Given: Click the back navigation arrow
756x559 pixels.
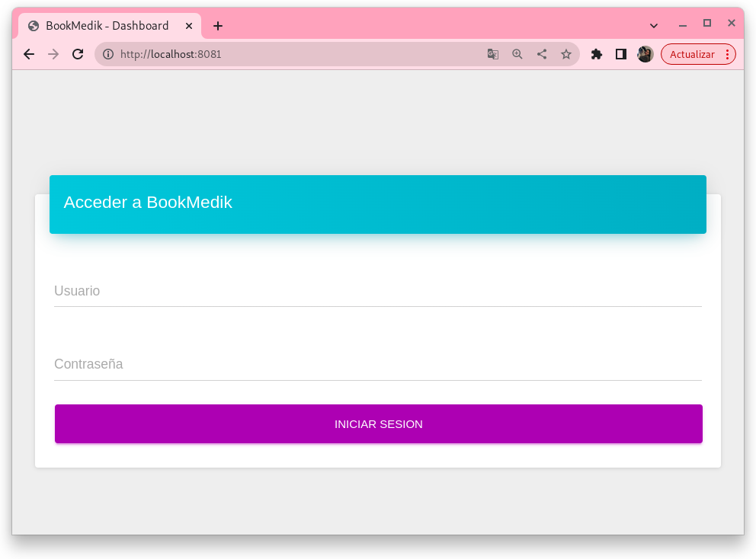Looking at the screenshot, I should [29, 54].
